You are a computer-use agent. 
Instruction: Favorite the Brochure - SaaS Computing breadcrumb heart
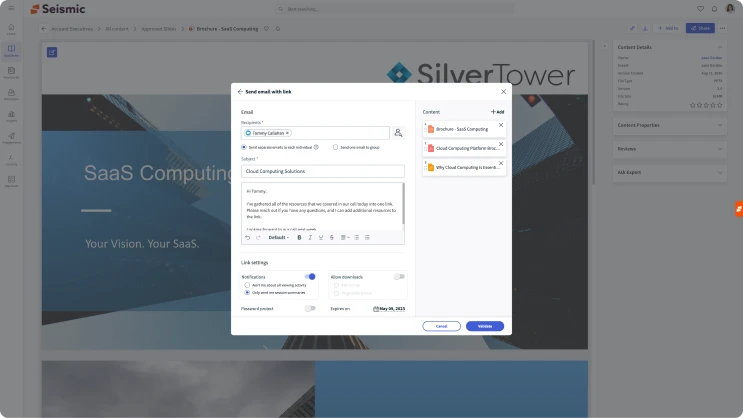click(x=266, y=28)
